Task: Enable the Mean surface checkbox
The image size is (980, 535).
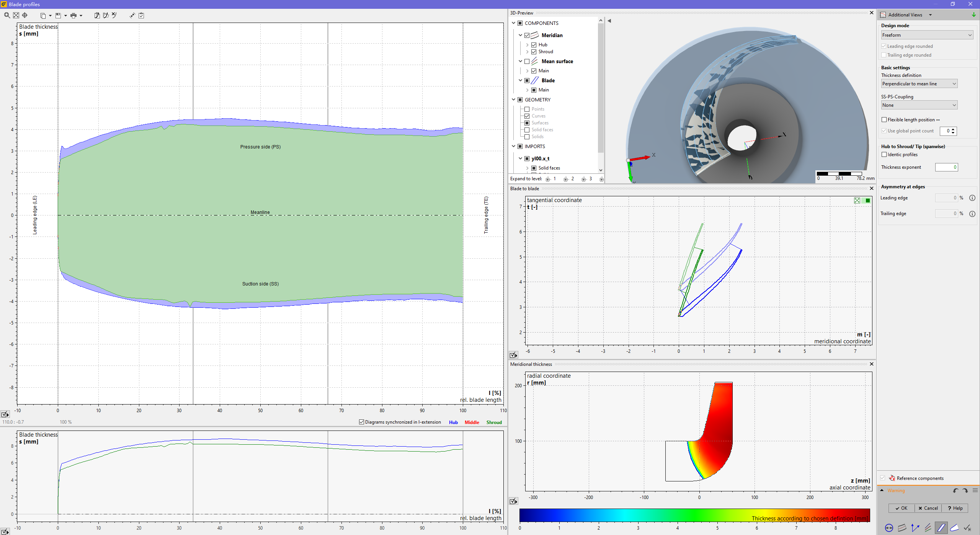Action: click(x=527, y=61)
